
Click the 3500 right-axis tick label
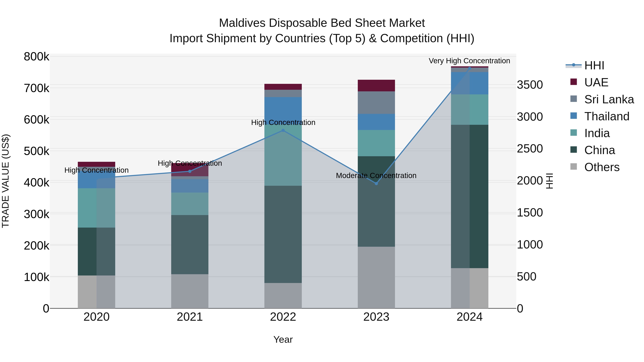coord(530,85)
